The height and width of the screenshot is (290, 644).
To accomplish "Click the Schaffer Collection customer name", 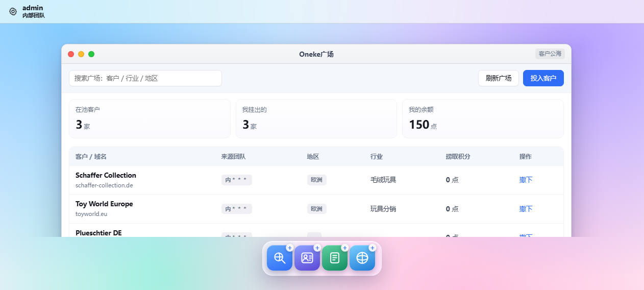I will pos(106,175).
